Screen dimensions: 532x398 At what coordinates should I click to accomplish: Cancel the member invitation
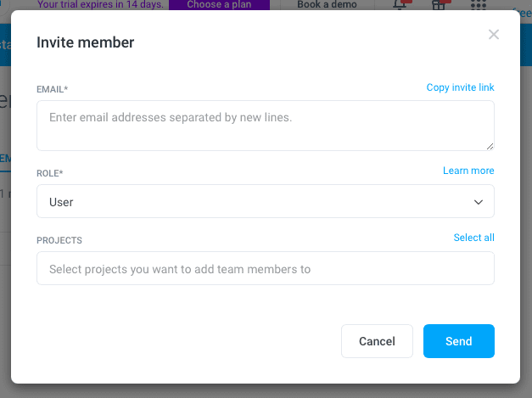tap(377, 341)
